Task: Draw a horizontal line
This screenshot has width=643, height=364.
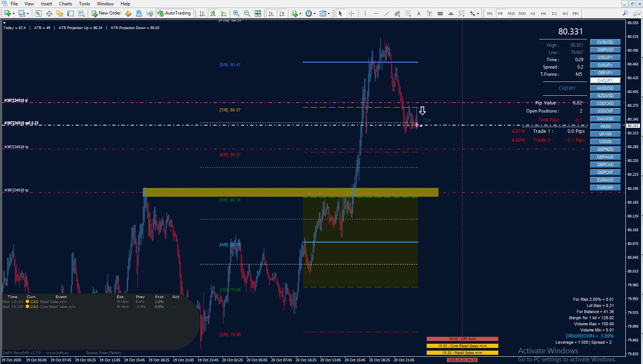Action: point(376,13)
